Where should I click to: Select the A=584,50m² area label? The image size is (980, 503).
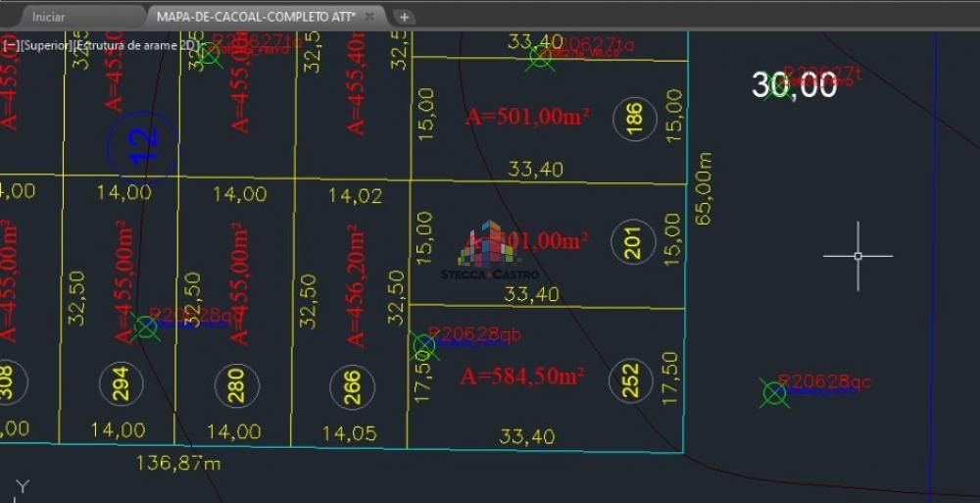(x=522, y=377)
